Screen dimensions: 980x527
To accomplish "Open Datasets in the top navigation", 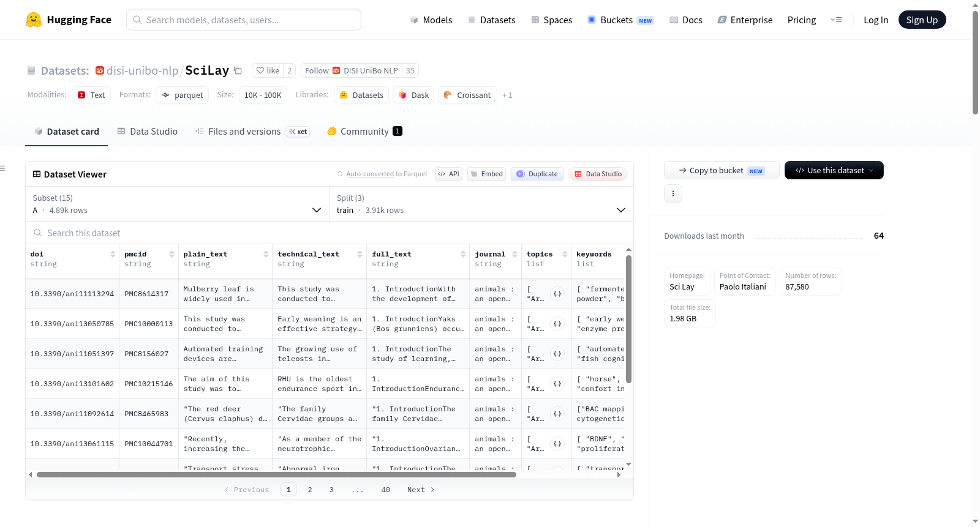I will (491, 20).
